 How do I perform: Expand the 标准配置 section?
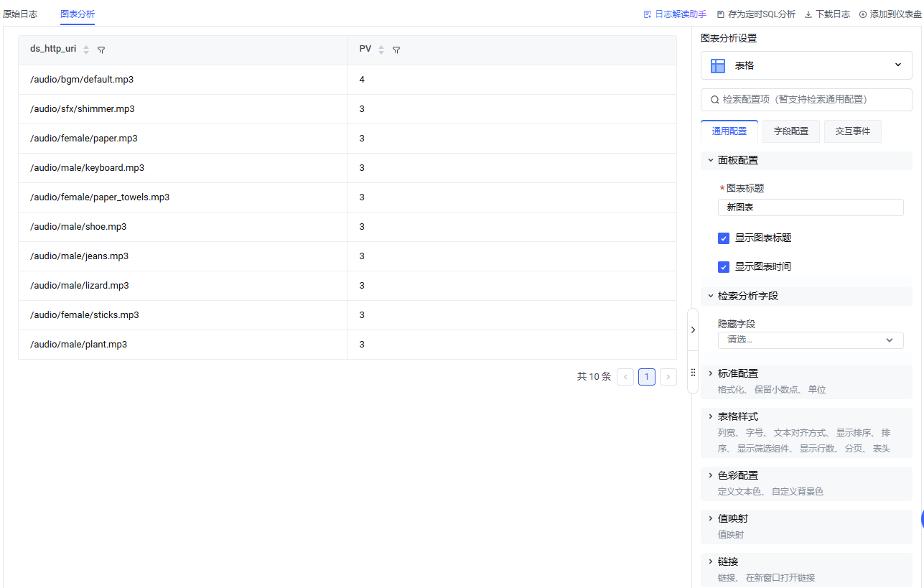pyautogui.click(x=737, y=373)
